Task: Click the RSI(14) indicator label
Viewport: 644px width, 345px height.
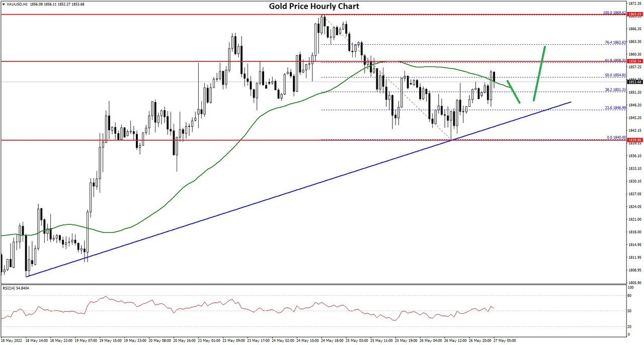Action: coord(16,288)
